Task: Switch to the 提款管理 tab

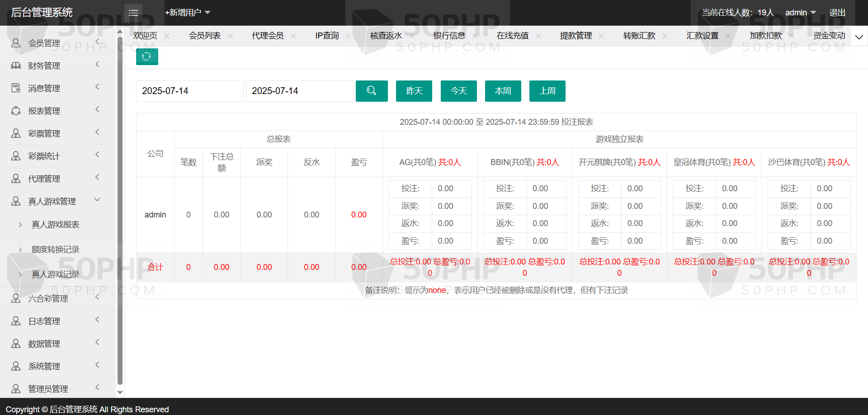Action: pyautogui.click(x=576, y=36)
